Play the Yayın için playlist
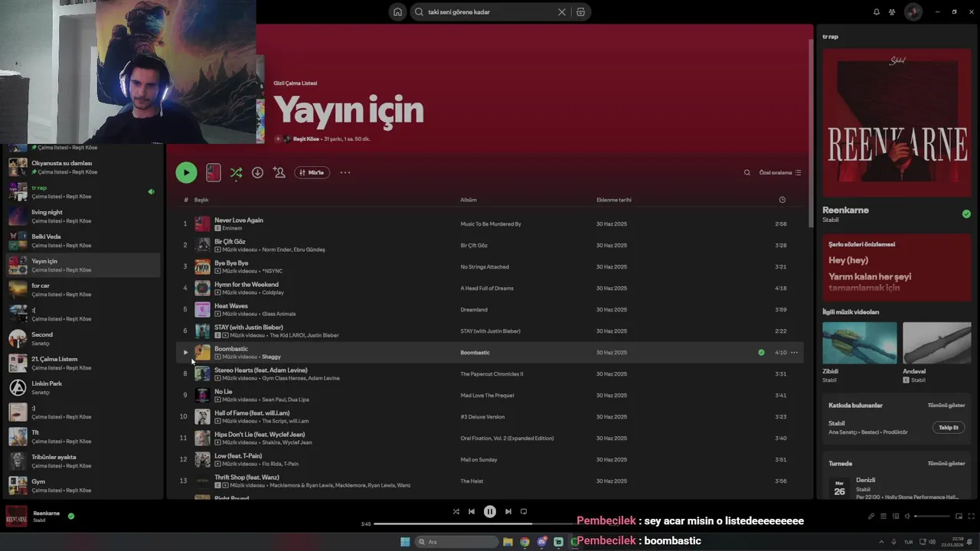 click(186, 172)
